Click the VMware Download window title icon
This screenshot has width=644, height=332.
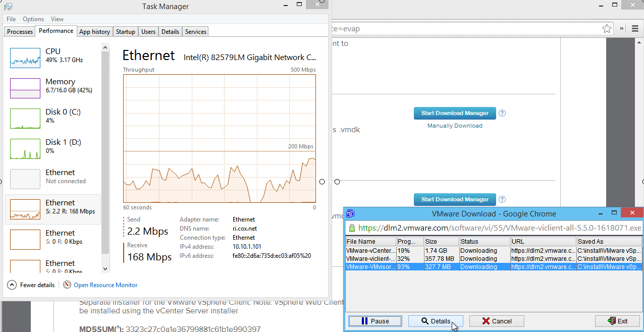click(351, 213)
